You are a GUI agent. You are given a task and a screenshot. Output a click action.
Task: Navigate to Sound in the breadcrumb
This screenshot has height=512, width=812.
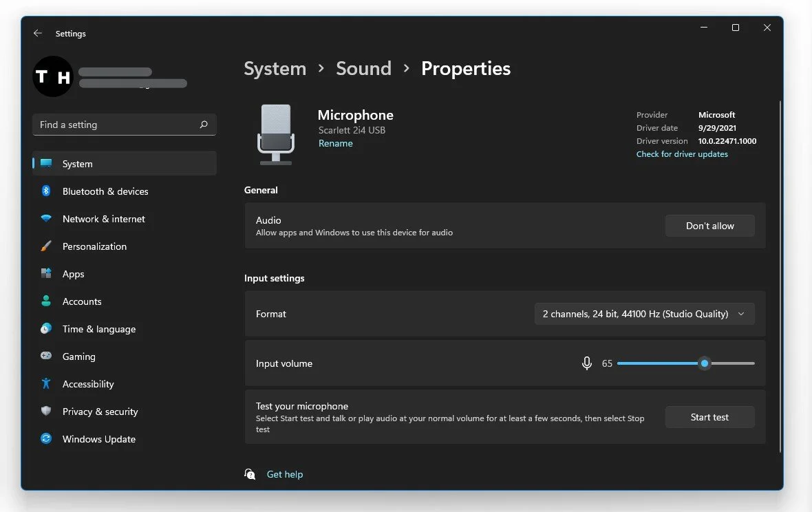363,68
